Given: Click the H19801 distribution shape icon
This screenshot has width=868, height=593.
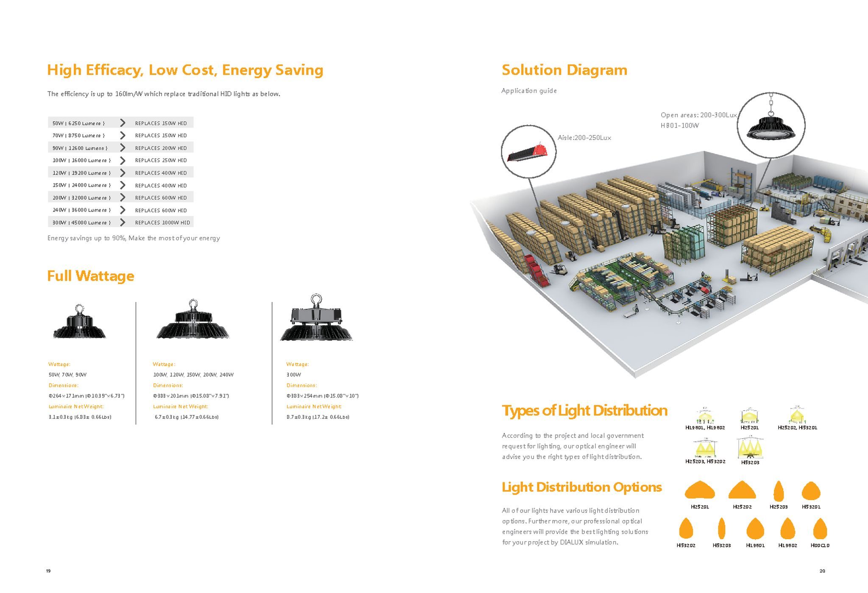Looking at the screenshot, I should (x=755, y=529).
